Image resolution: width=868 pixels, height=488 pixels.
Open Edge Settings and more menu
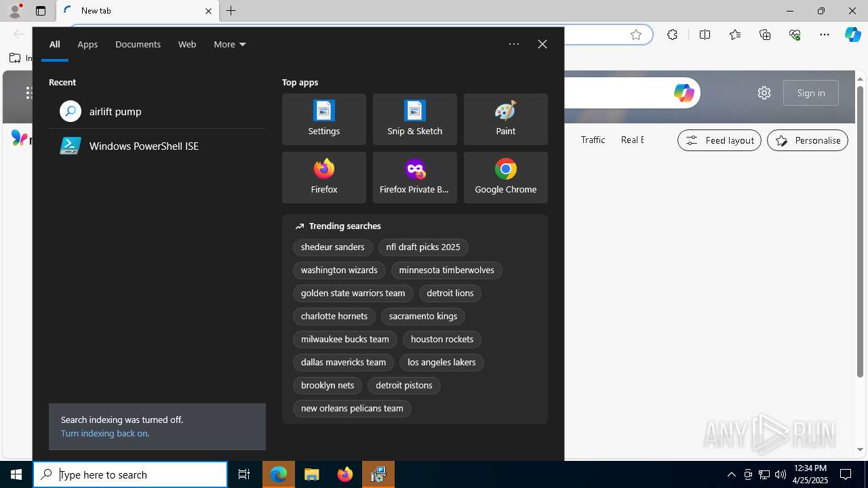pyautogui.click(x=825, y=35)
